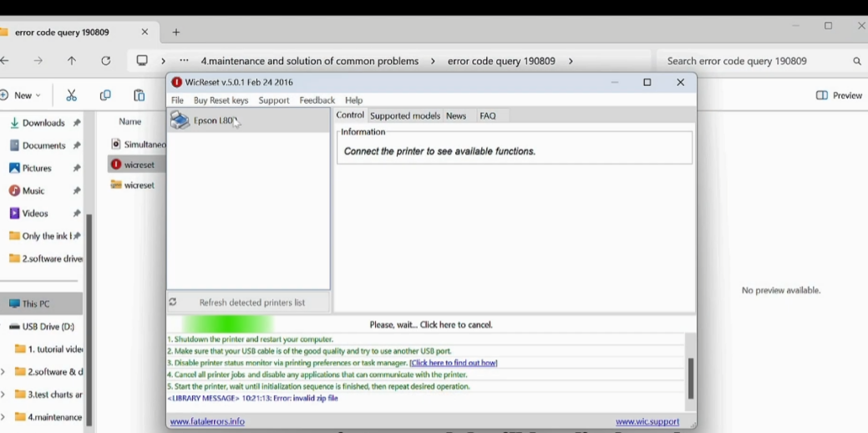Open a new Explorer tab with plus button
Screen dimensions: 868x433
click(176, 32)
